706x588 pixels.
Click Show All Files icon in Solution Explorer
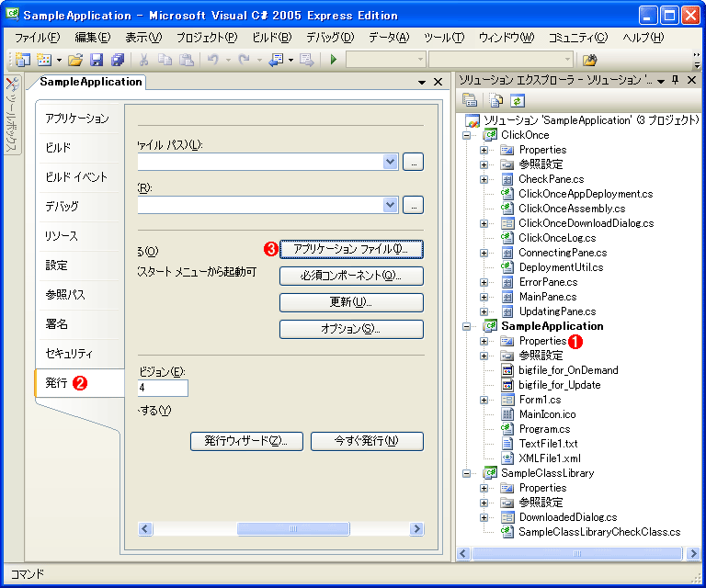click(x=496, y=101)
